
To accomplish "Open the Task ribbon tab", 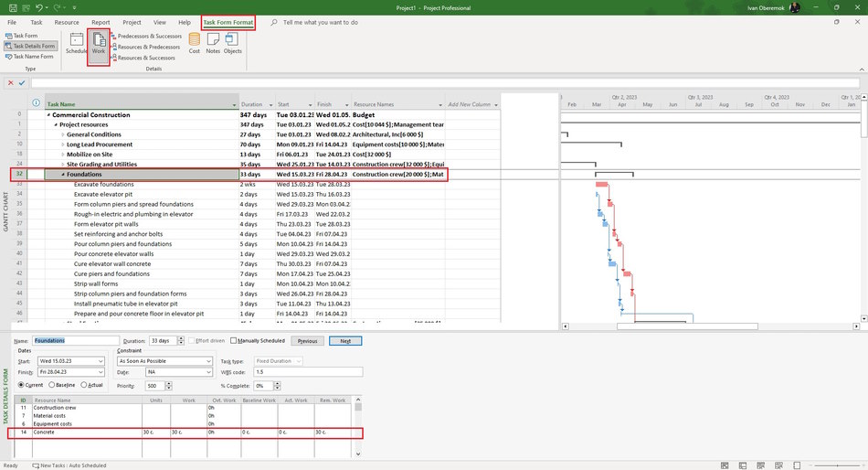I will click(37, 22).
